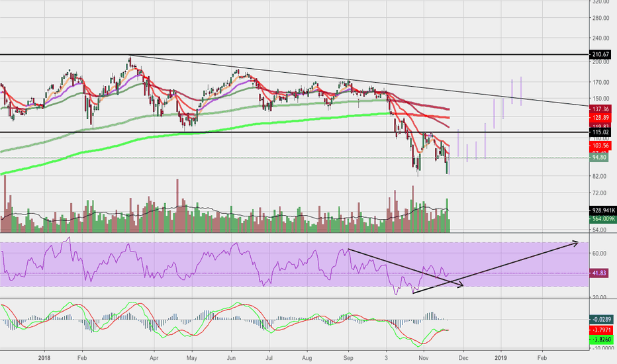Select the 128.89 indicator value tag
The width and height of the screenshot is (617, 364).
(600, 118)
